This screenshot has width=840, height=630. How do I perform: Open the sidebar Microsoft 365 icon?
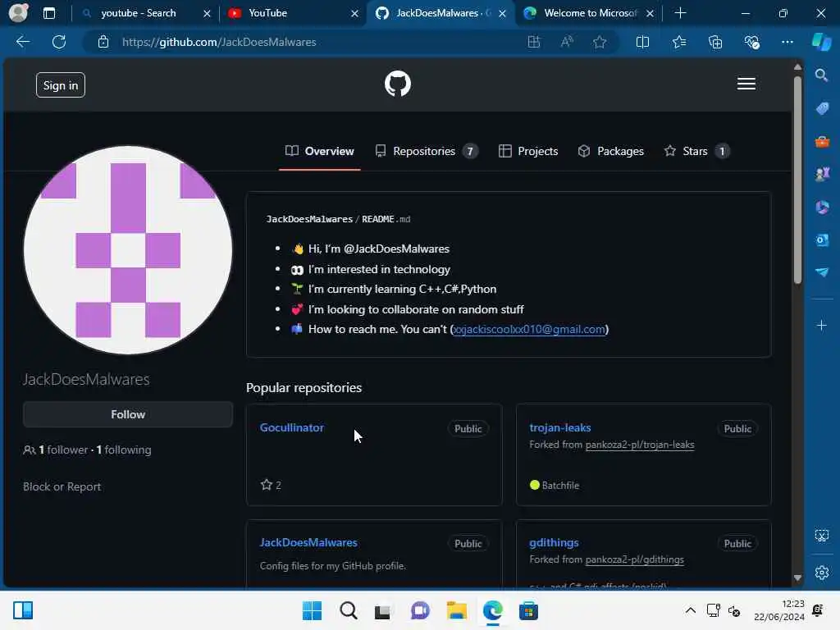click(822, 207)
